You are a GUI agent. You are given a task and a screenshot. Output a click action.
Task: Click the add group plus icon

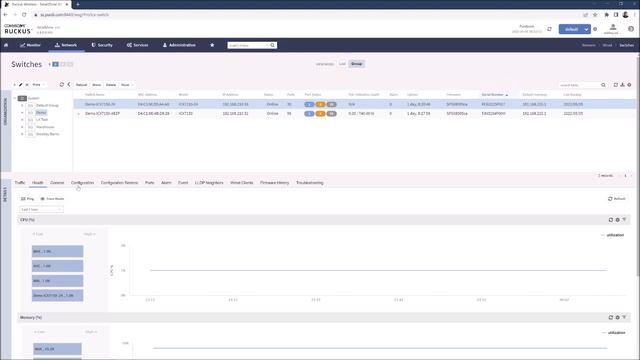tap(14, 85)
